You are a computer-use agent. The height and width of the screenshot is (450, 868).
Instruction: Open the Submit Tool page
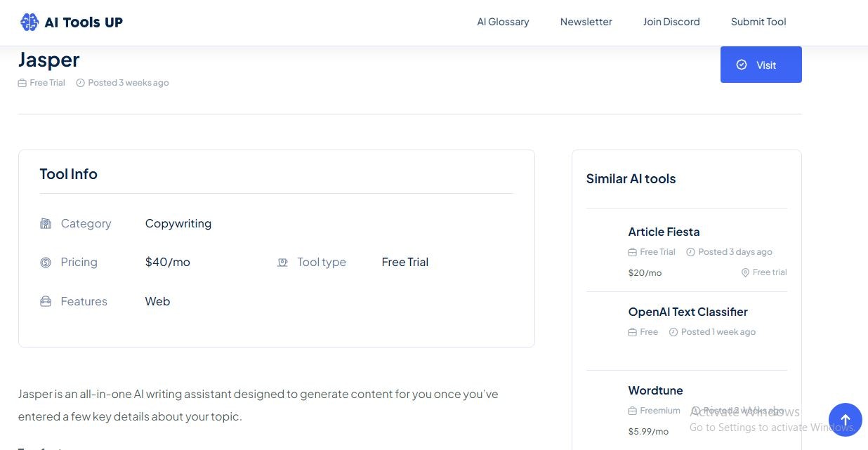758,22
